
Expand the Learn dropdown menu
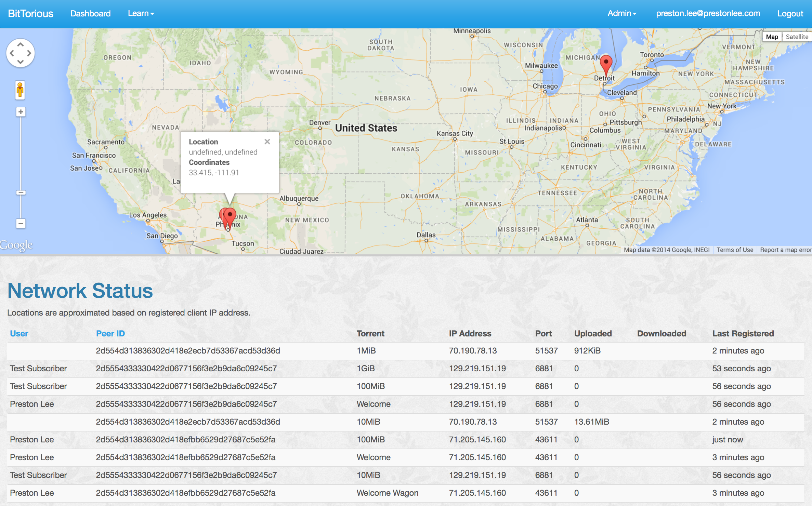click(141, 13)
